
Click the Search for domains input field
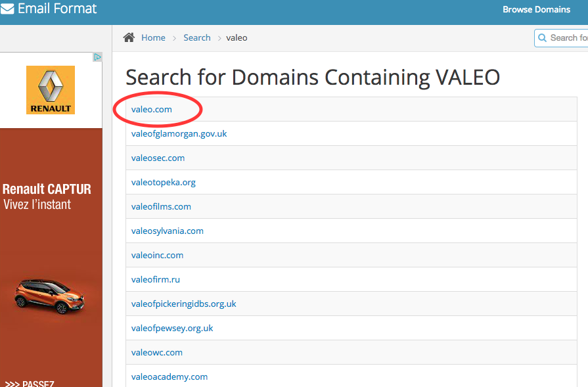pos(561,38)
